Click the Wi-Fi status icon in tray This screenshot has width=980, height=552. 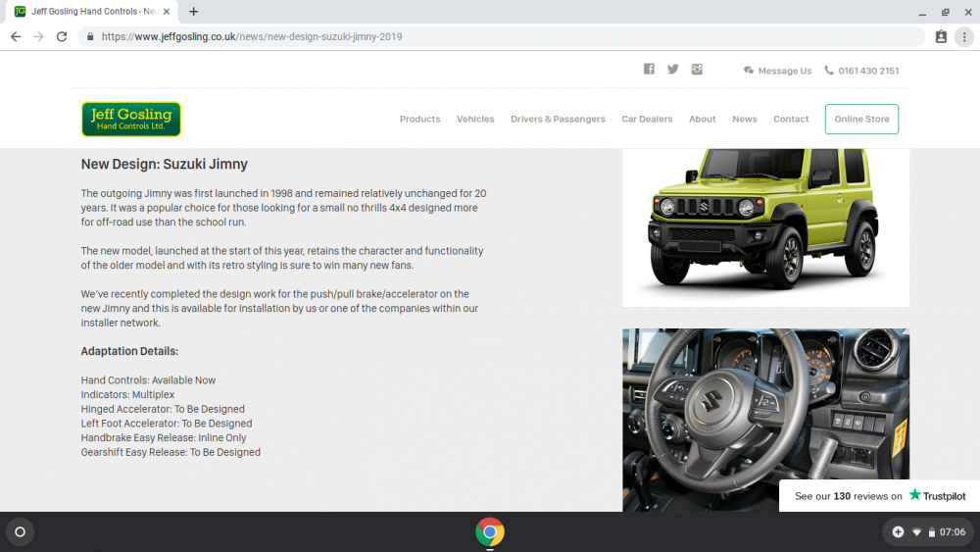pos(916,532)
